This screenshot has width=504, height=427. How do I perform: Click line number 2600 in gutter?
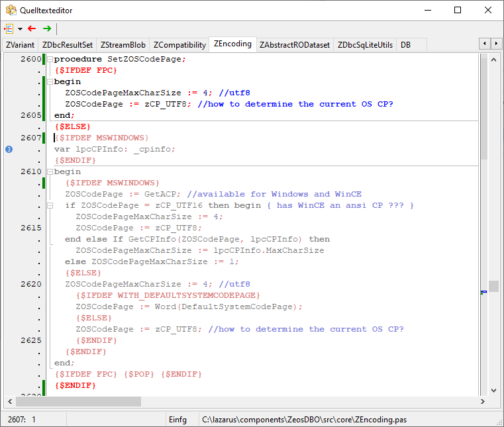click(31, 59)
